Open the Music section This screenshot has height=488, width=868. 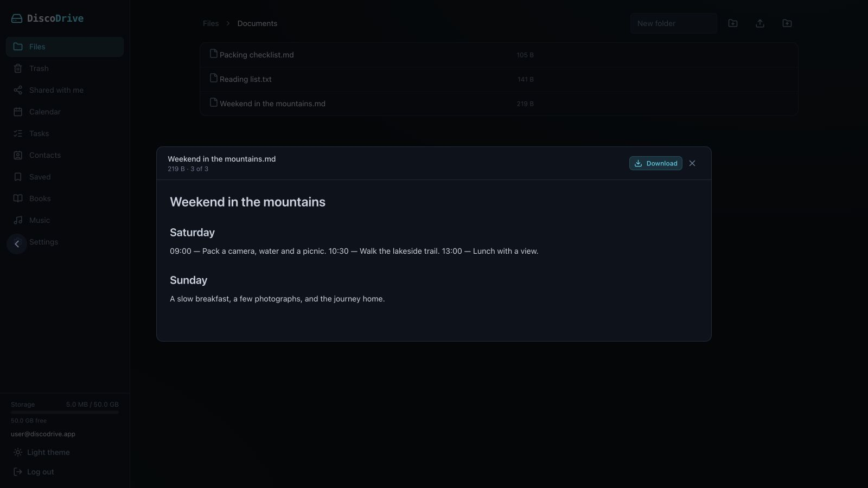(x=65, y=220)
